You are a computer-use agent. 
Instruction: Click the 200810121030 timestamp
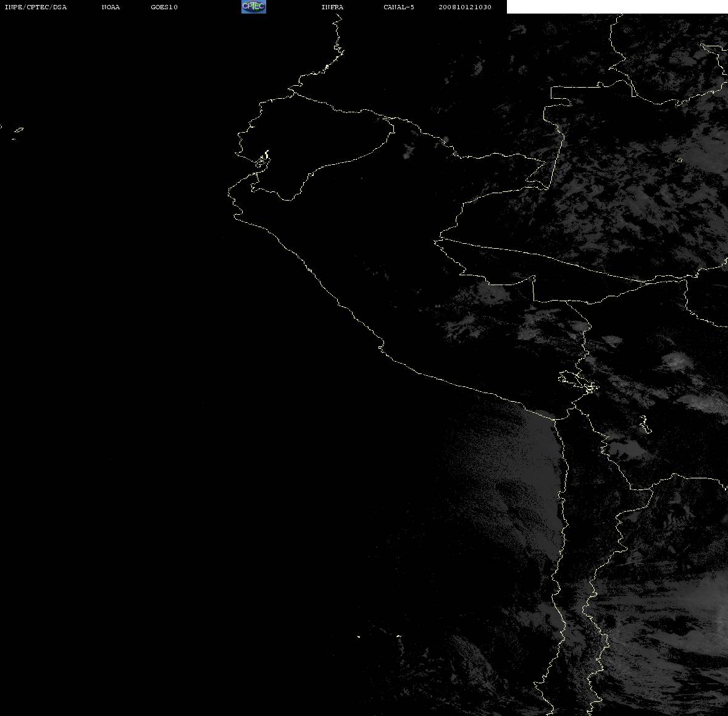click(x=465, y=7)
